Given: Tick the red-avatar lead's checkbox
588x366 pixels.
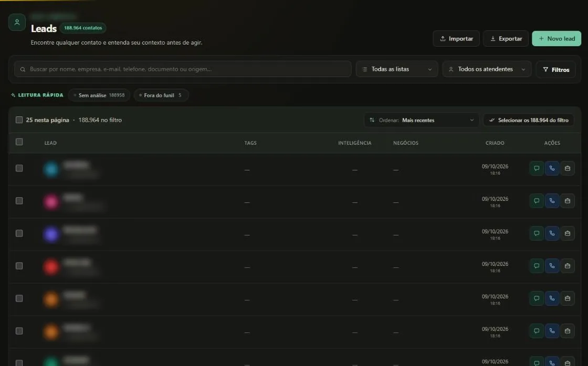Looking at the screenshot, I should click(19, 266).
